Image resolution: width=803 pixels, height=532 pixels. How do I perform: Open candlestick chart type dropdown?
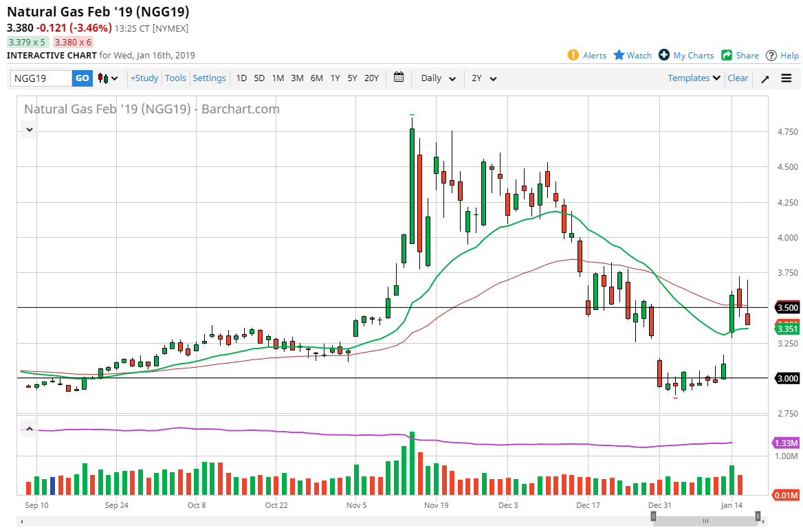pyautogui.click(x=104, y=78)
